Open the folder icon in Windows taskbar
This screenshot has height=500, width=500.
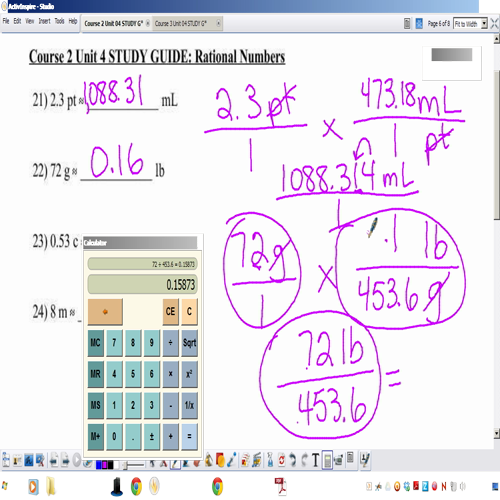pyautogui.click(x=51, y=486)
